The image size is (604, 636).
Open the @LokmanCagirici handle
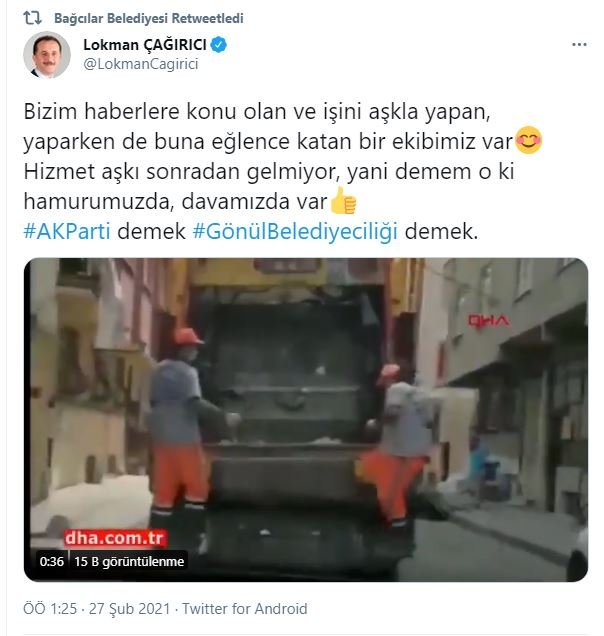coord(141,64)
